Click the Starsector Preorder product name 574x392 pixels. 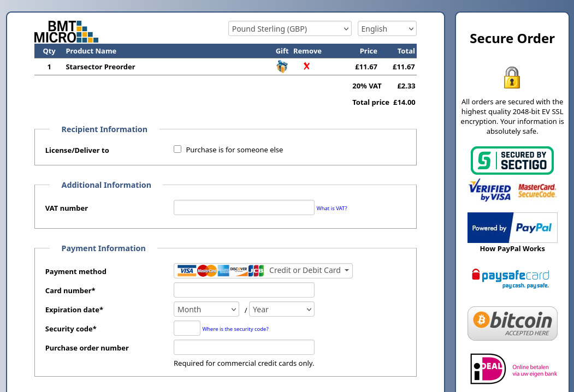(100, 67)
